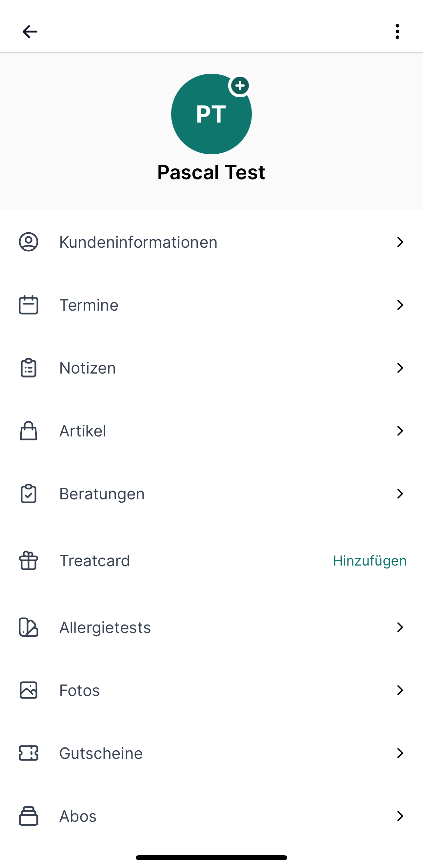Tap the Notizen clipboard icon
Viewport: 423px width, 868px height.
[x=28, y=368]
